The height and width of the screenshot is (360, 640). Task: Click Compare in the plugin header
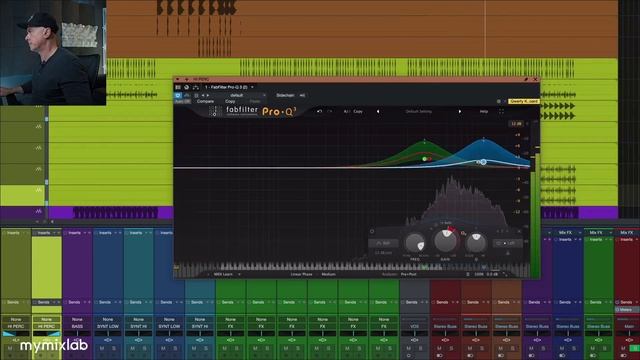[205, 101]
